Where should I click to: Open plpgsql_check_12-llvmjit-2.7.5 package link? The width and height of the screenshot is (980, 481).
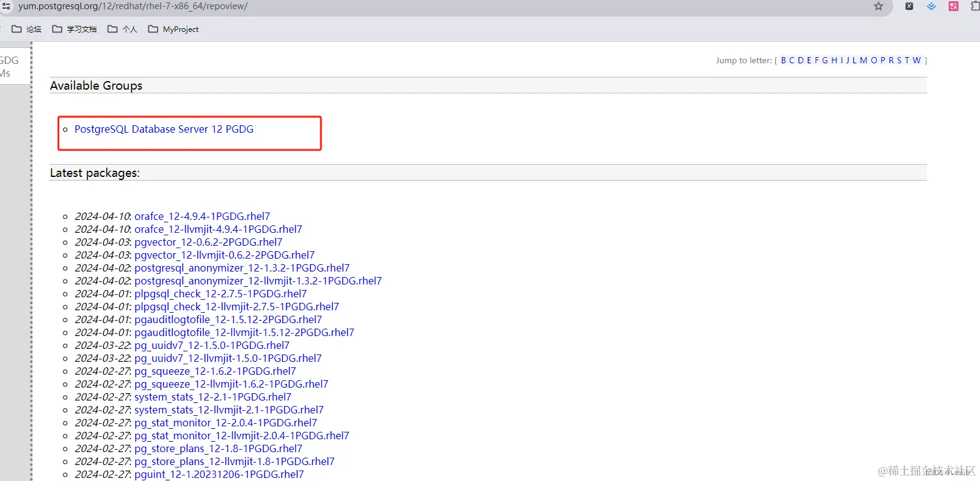pyautogui.click(x=237, y=307)
